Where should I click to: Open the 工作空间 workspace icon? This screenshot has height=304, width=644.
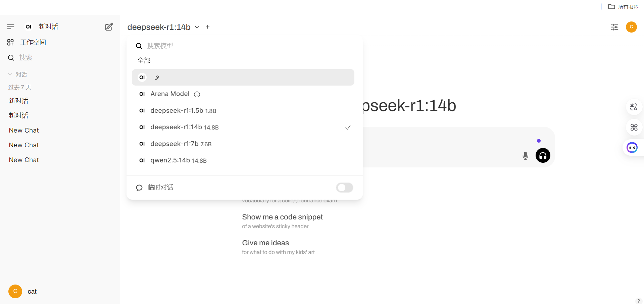point(10,42)
